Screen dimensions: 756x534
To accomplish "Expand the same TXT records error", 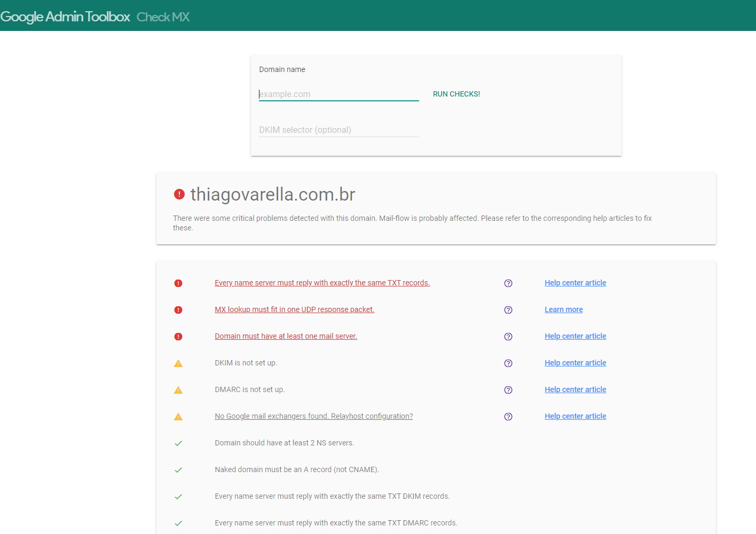I will point(322,283).
